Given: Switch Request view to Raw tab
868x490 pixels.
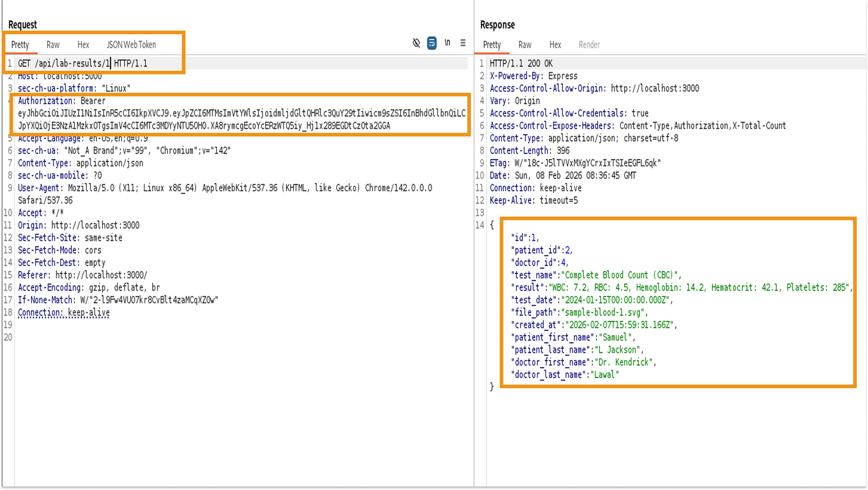Looking at the screenshot, I should pyautogui.click(x=53, y=45).
